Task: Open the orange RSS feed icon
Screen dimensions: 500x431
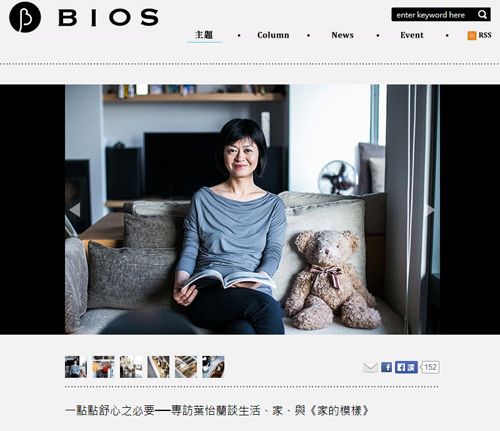Action: click(472, 35)
